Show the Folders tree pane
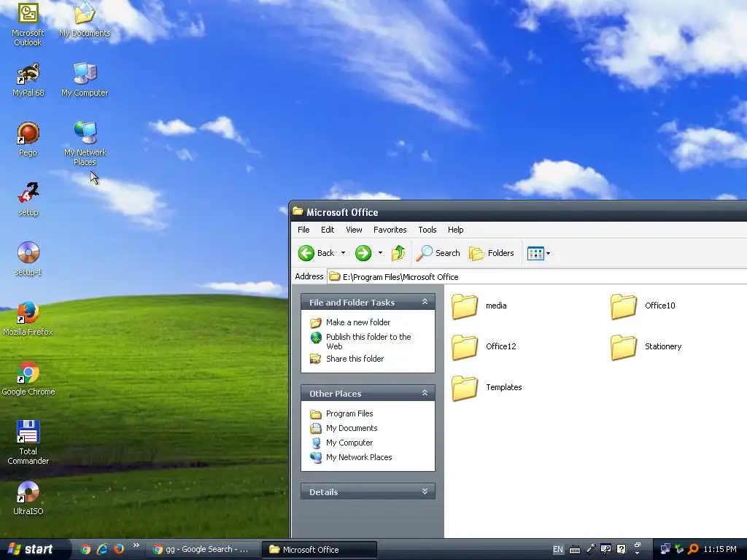 pyautogui.click(x=492, y=253)
